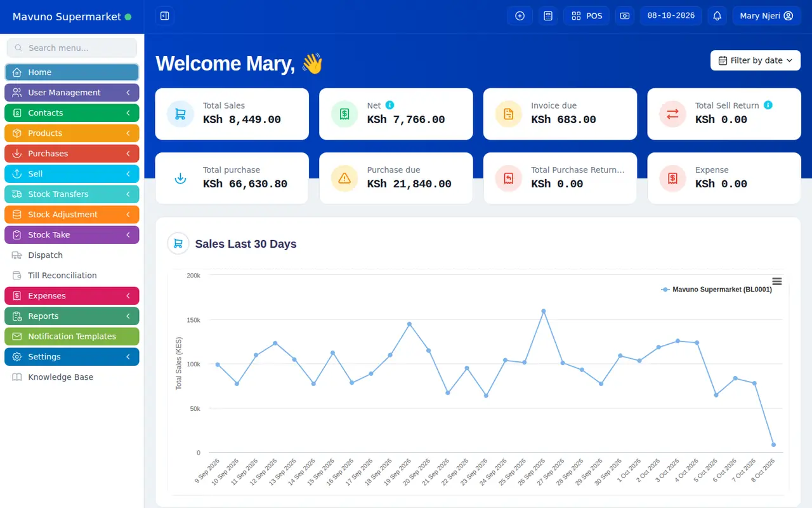The width and height of the screenshot is (812, 508).
Task: Click the Total purchase download arrow icon
Action: coord(180,178)
